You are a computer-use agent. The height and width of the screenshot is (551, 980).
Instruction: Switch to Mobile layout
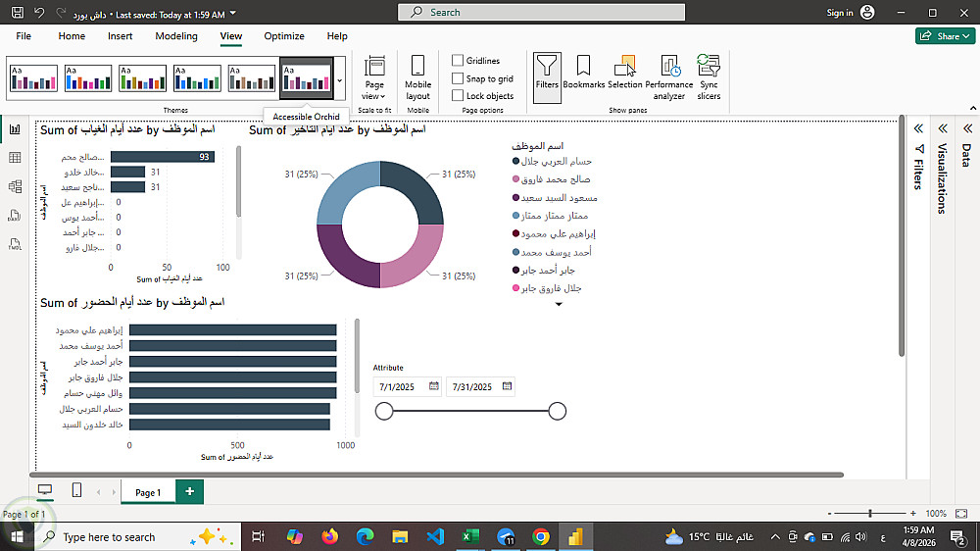pos(417,77)
